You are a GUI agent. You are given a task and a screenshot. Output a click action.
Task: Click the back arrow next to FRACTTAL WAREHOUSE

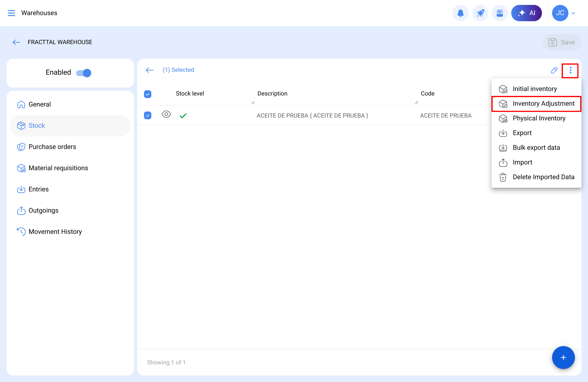[x=16, y=42]
